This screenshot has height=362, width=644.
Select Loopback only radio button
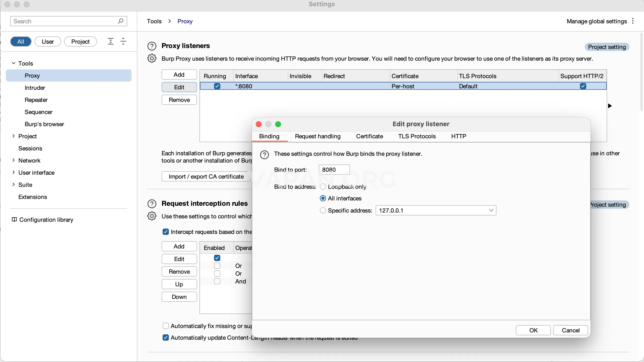[323, 187]
